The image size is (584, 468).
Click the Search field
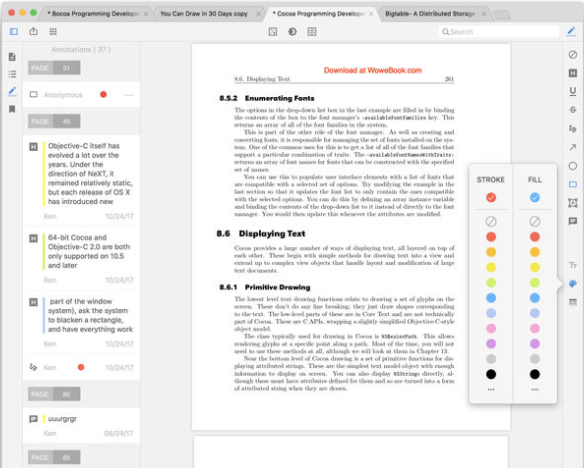point(499,32)
